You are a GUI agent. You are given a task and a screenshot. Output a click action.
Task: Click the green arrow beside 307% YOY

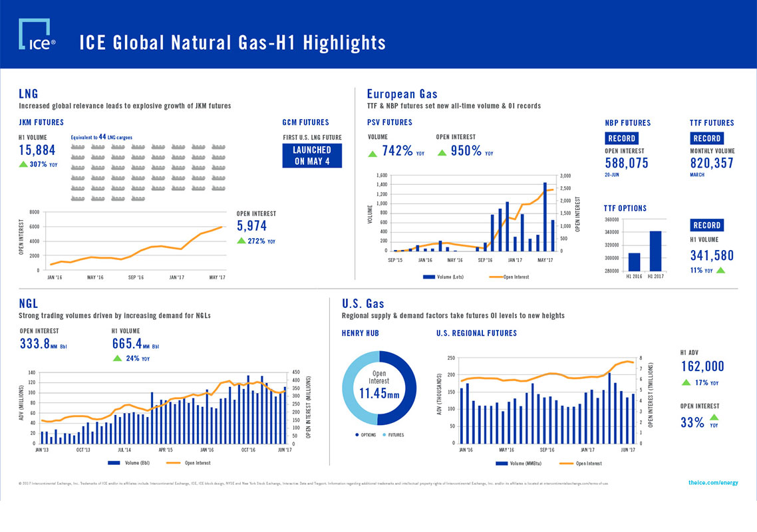[23, 164]
